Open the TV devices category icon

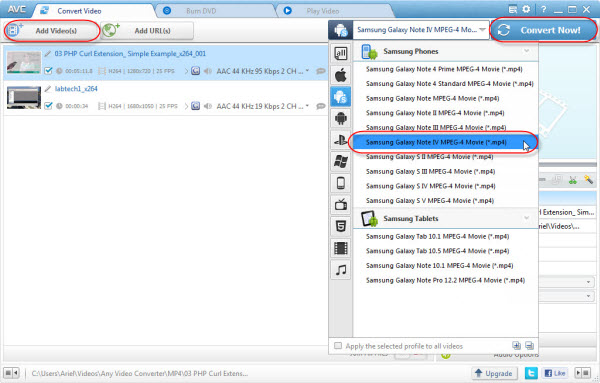[341, 205]
